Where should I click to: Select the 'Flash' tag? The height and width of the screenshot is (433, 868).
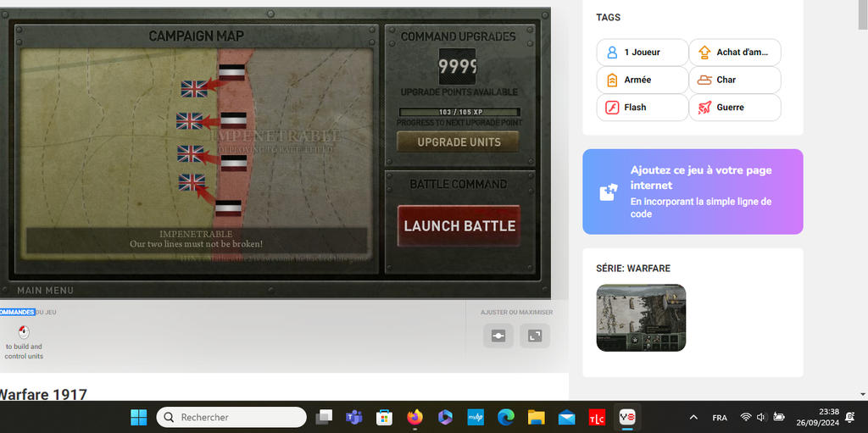tap(642, 108)
